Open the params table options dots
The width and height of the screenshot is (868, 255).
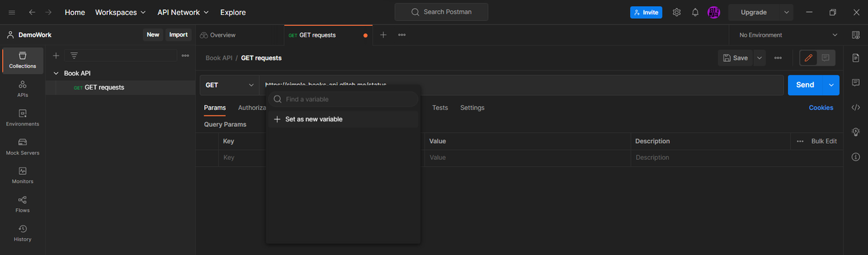(x=800, y=141)
